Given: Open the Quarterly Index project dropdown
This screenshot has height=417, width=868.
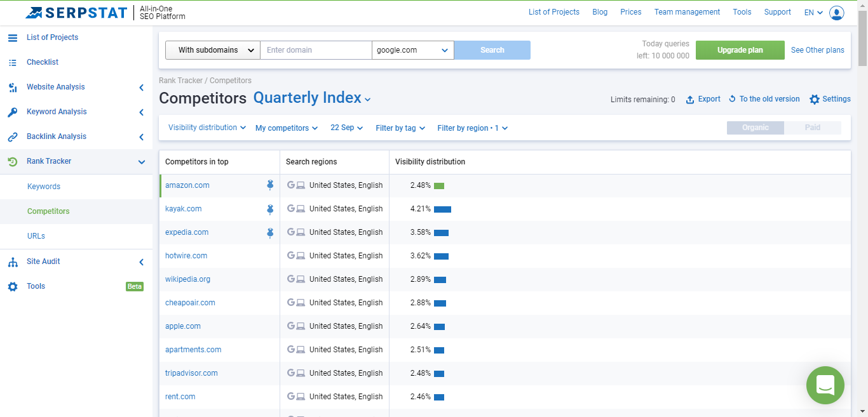Looking at the screenshot, I should pyautogui.click(x=312, y=98).
